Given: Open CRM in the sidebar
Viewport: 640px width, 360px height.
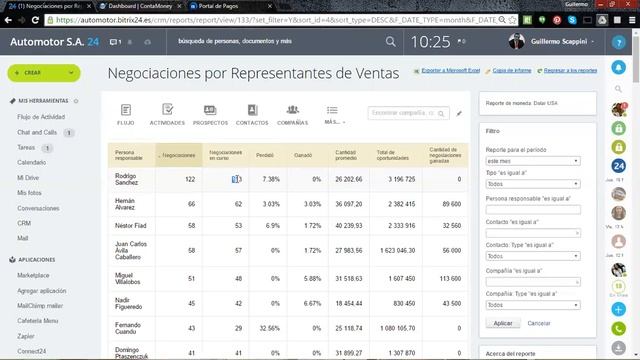Looking at the screenshot, I should pos(24,223).
